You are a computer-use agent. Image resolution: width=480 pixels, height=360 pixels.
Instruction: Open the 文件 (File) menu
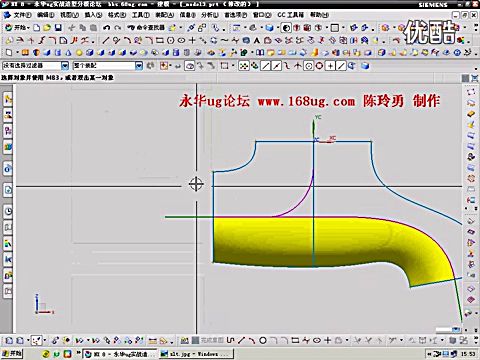(19, 15)
